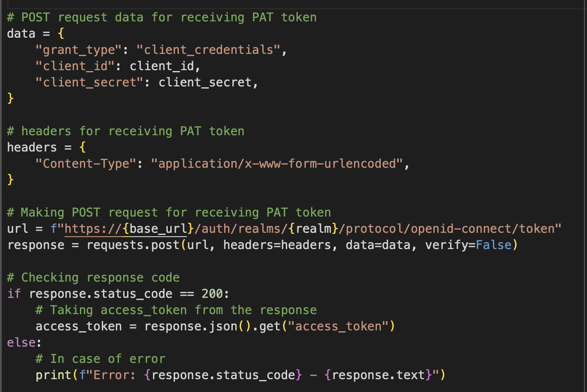Click the "# Checking response code" comment

click(93, 278)
